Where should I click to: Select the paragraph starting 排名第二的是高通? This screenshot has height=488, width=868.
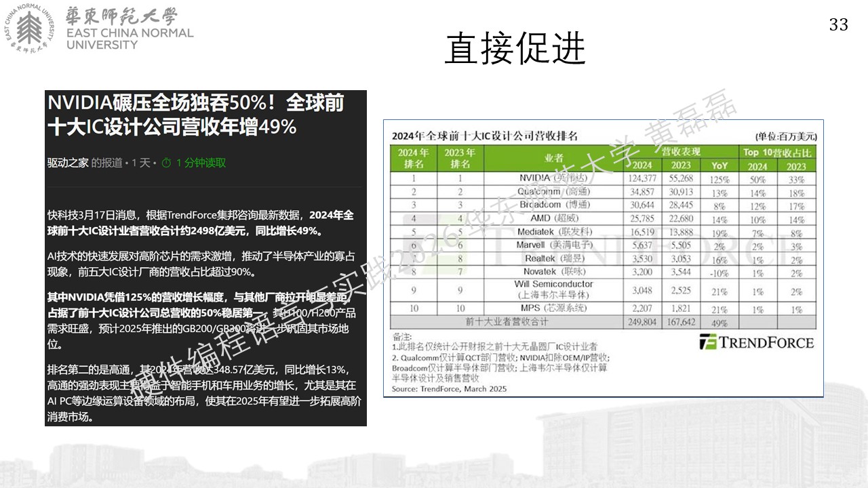(204, 392)
